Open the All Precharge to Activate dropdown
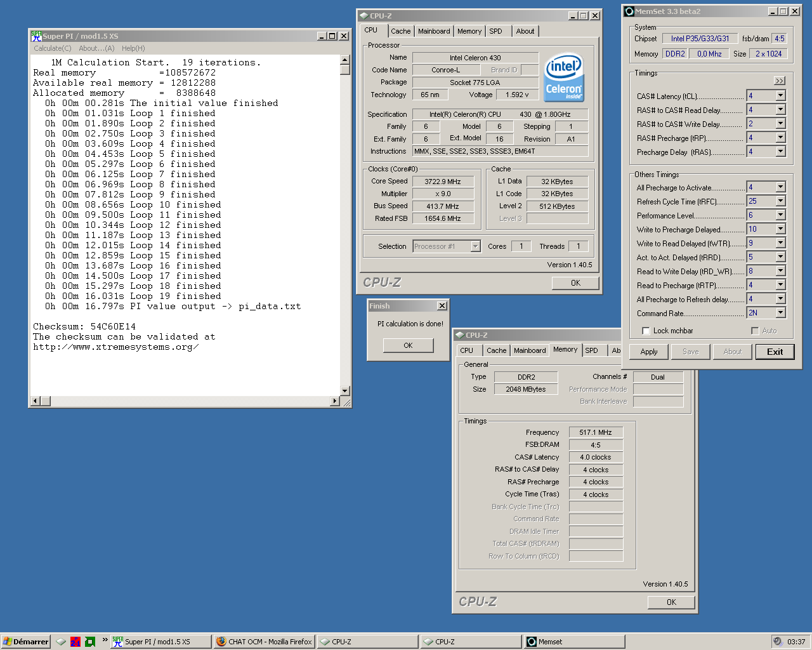This screenshot has height=650, width=812. click(780, 187)
